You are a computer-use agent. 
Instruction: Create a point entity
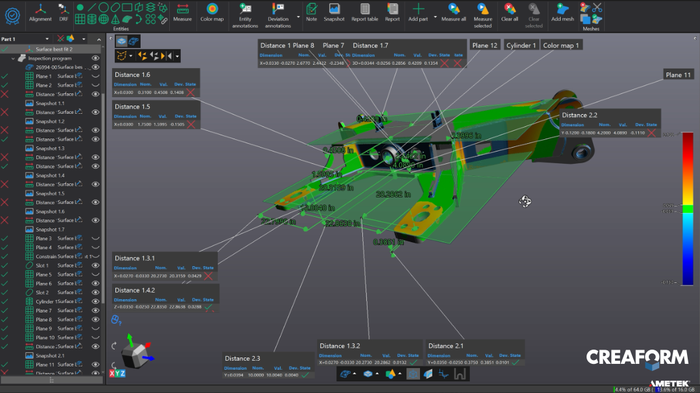pyautogui.click(x=80, y=7)
